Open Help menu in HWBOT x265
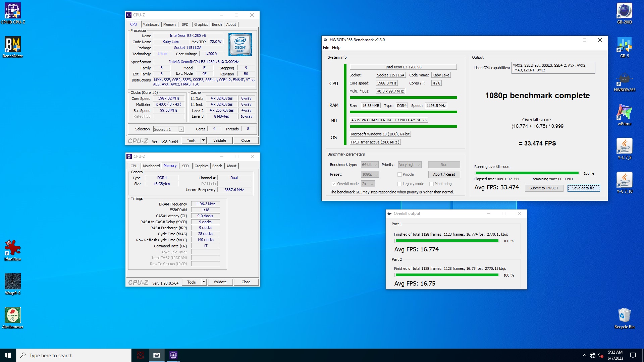This screenshot has width=644, height=362. pyautogui.click(x=336, y=48)
